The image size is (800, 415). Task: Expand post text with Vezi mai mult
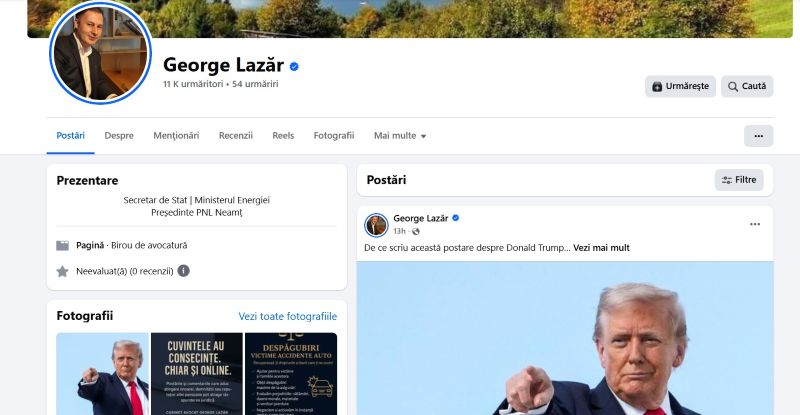601,248
